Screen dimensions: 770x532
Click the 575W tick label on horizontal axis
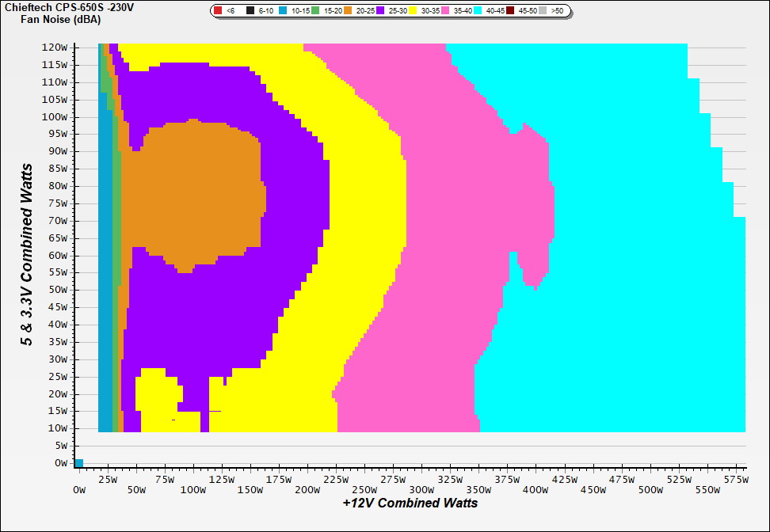(x=738, y=479)
